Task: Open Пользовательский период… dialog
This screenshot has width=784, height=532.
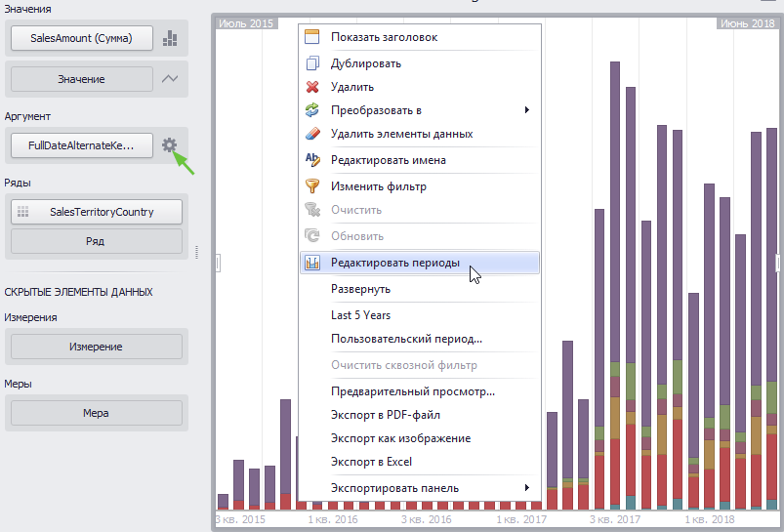Action: coord(420,339)
